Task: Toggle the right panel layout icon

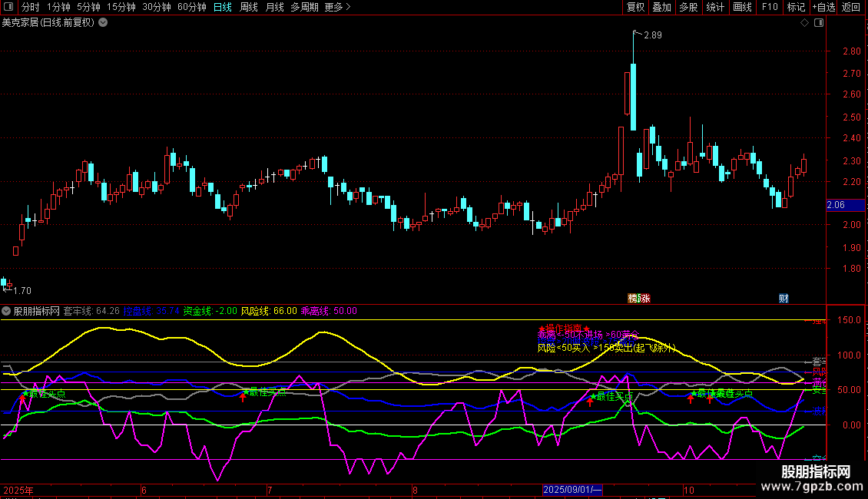Action: pos(819,23)
